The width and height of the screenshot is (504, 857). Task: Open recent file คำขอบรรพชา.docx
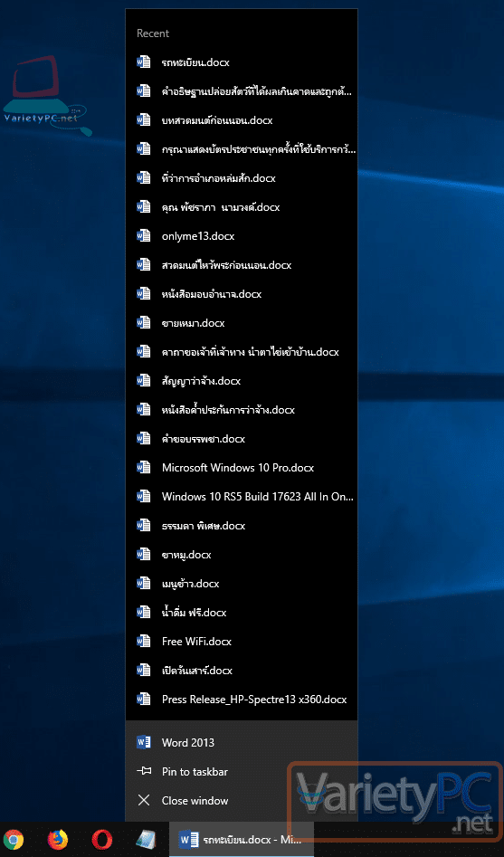click(x=242, y=438)
